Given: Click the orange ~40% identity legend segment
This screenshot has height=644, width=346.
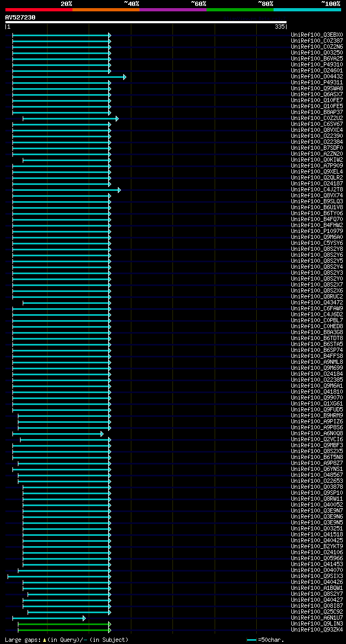Looking at the screenshot, I should point(106,9).
